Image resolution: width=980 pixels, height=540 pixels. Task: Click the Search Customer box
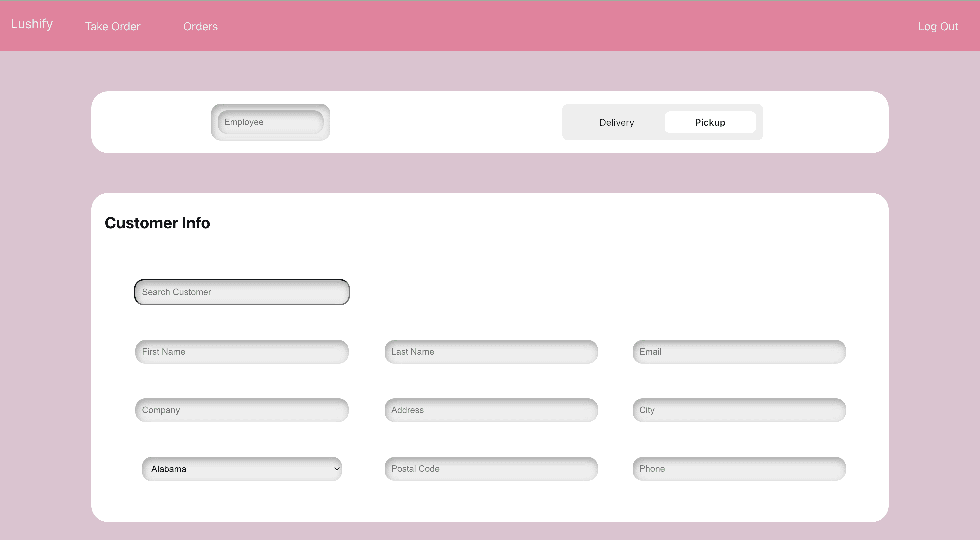pyautogui.click(x=242, y=292)
